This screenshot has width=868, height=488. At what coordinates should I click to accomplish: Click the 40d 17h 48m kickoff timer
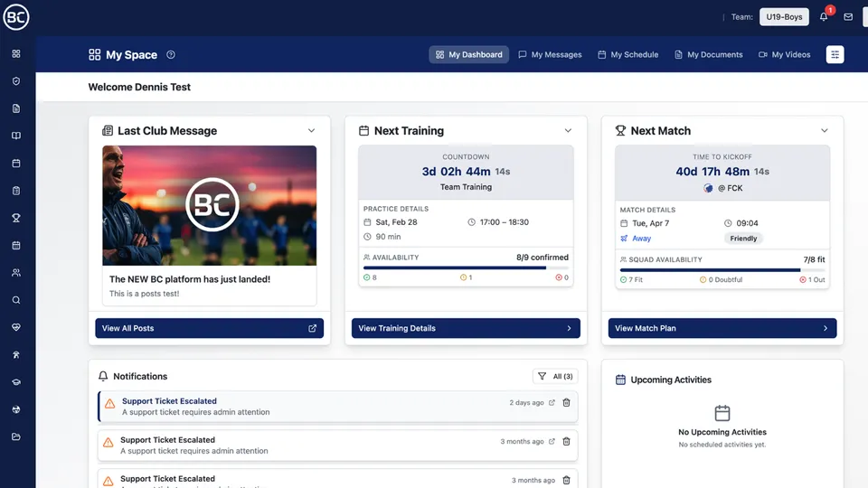click(722, 172)
